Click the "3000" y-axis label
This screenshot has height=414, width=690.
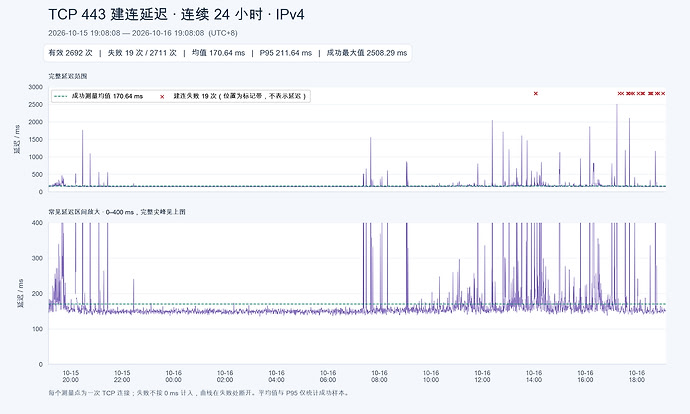(x=36, y=87)
